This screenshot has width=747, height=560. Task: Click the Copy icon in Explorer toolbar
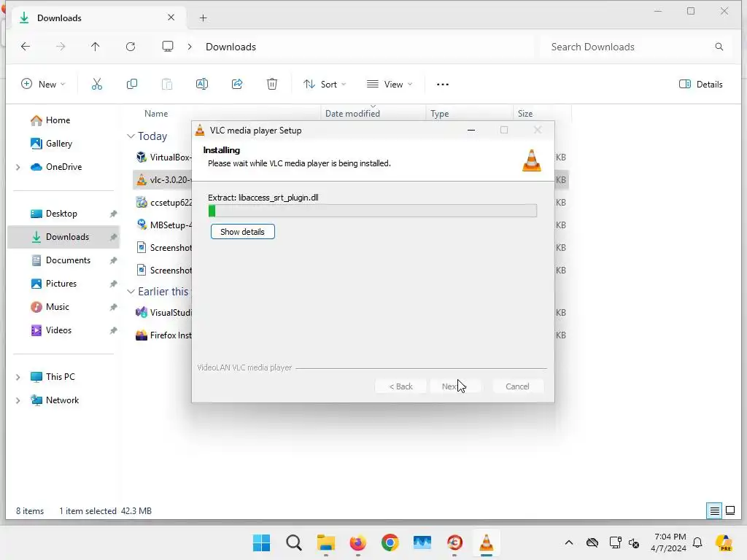(132, 85)
